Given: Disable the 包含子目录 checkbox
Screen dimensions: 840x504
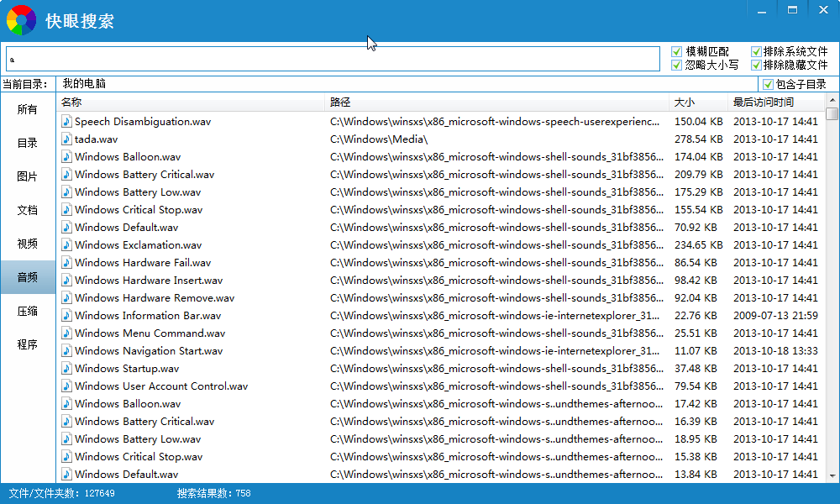Looking at the screenshot, I should [768, 84].
